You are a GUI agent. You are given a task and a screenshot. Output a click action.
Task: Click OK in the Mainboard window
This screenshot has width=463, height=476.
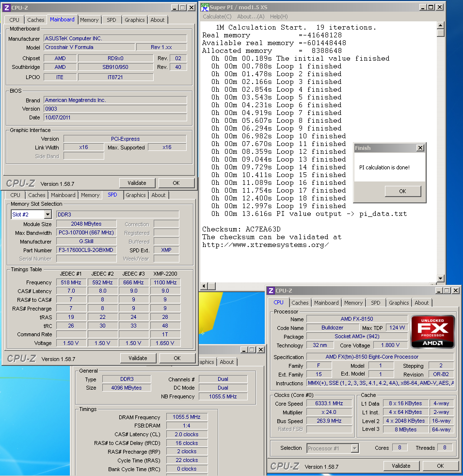[176, 183]
